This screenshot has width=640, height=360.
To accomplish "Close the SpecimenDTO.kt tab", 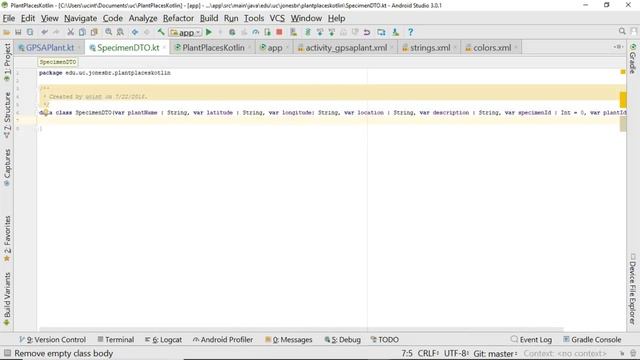I will pyautogui.click(x=164, y=48).
